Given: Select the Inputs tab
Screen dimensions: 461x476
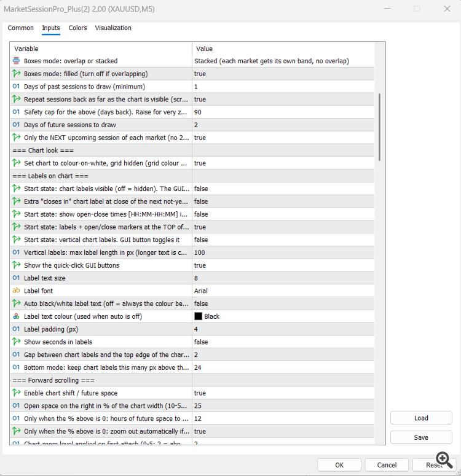Looking at the screenshot, I should tap(51, 28).
